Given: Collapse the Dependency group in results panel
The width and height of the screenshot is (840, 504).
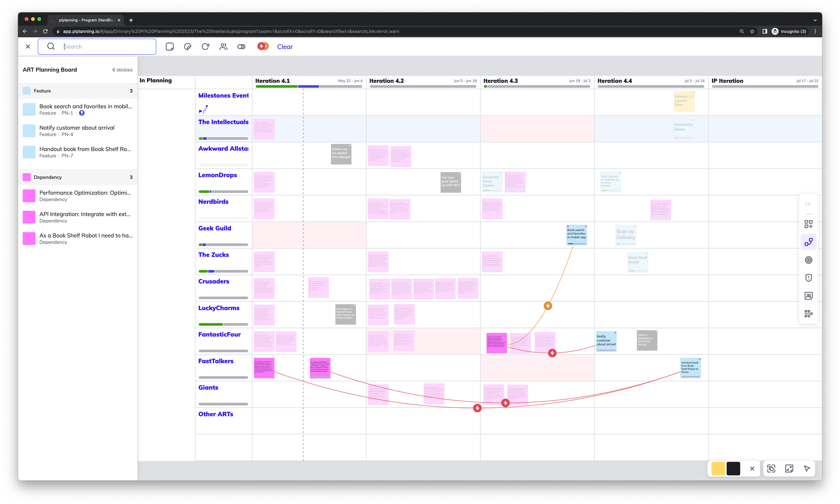Looking at the screenshot, I should tap(78, 177).
